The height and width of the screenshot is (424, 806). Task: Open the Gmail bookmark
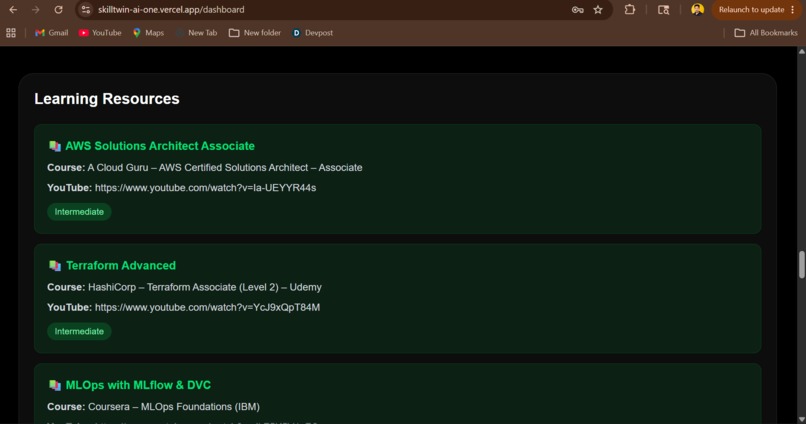click(51, 33)
